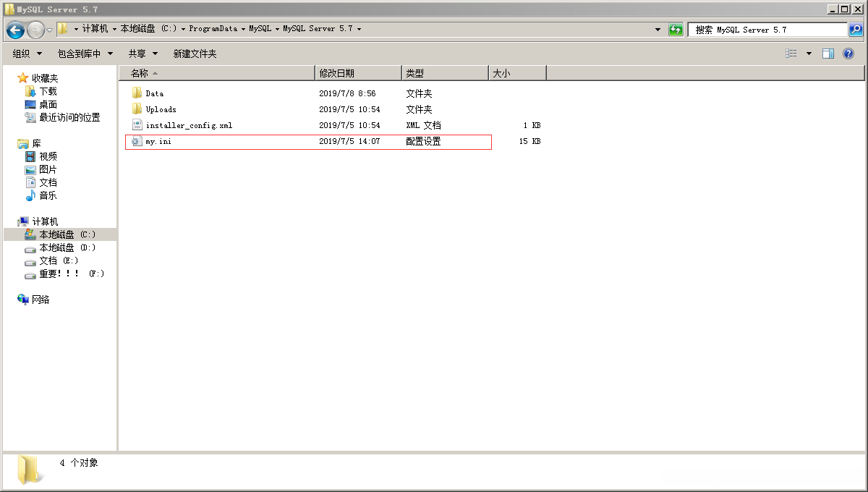Viewport: 868px width, 492px height.
Task: Sort by 类型 column header
Action: (x=445, y=73)
